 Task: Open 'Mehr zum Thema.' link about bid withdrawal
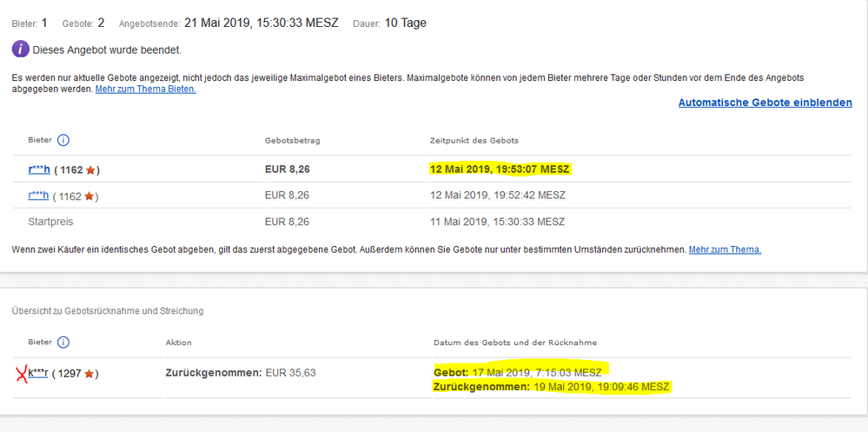(725, 249)
